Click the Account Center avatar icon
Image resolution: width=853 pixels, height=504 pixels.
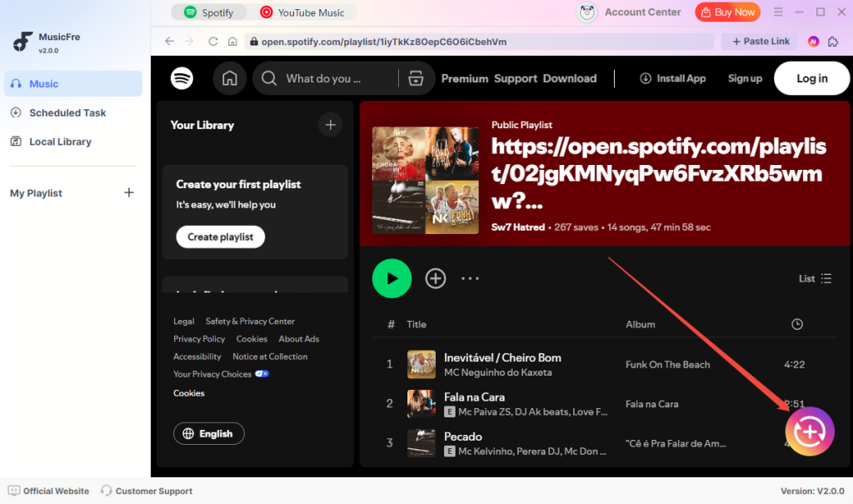click(587, 12)
